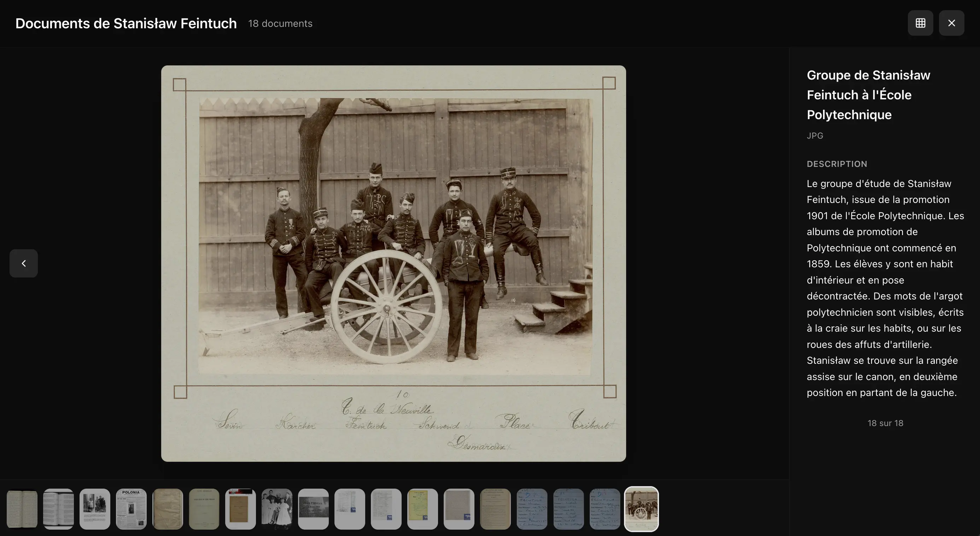This screenshot has width=980, height=536.
Task: Switch to grid view of documents
Action: pyautogui.click(x=920, y=23)
